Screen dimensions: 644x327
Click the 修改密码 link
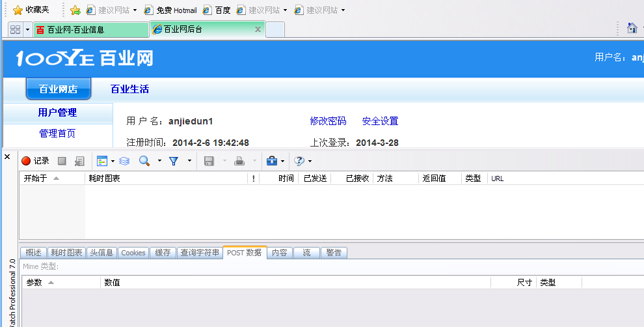pos(328,121)
